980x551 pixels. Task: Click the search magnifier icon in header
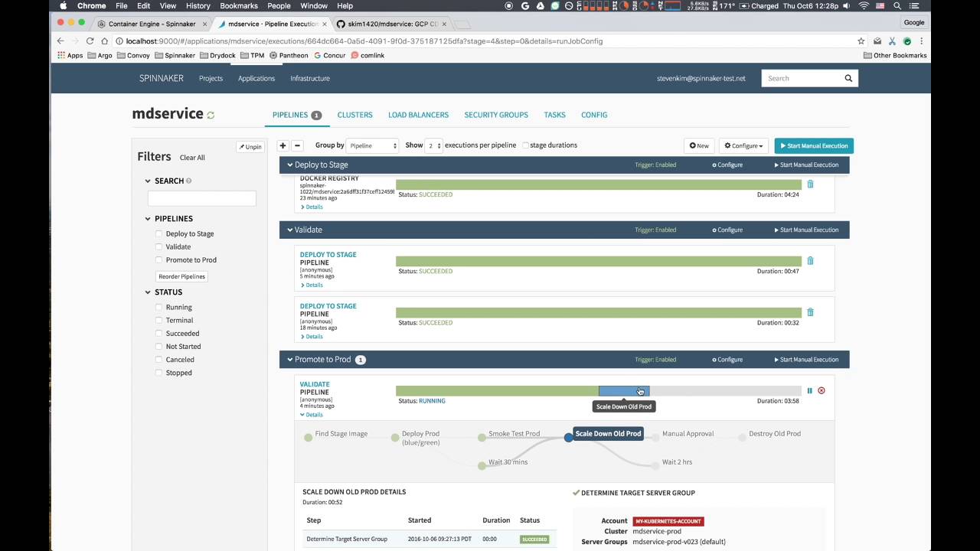tap(848, 78)
